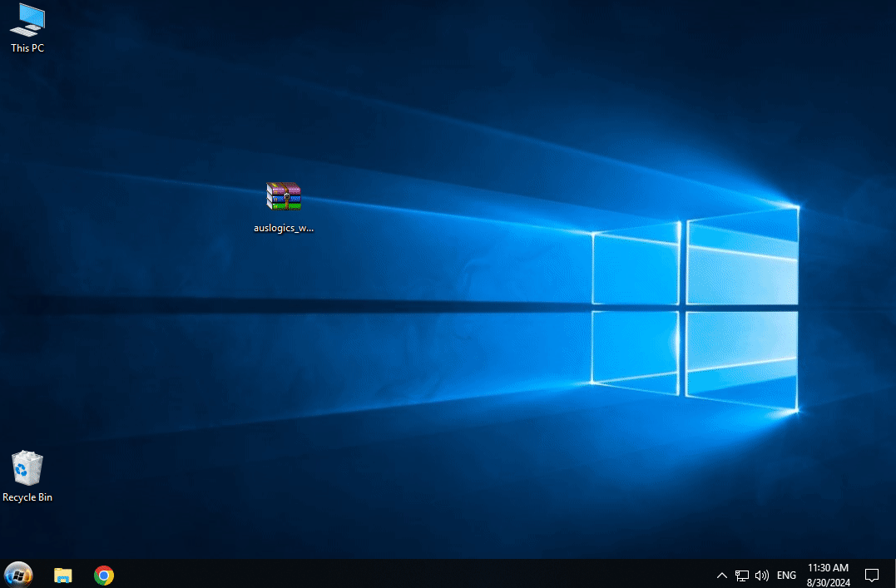
Task: Open the clock showing 11:30 AM
Action: (x=828, y=575)
